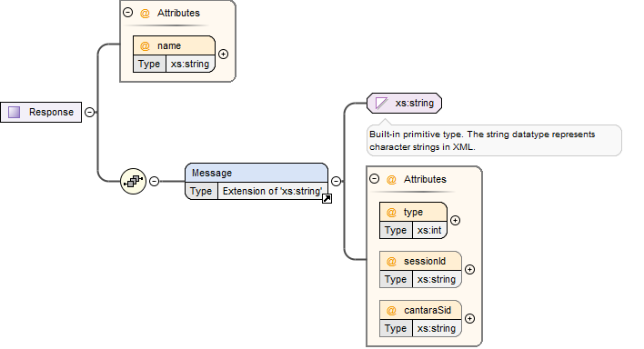Click the @ icon of type attribute

391,213
